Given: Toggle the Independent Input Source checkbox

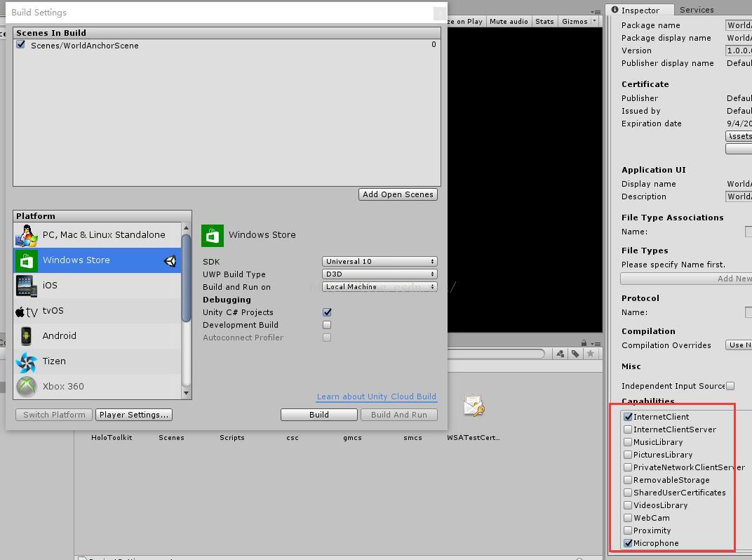Looking at the screenshot, I should (x=730, y=386).
